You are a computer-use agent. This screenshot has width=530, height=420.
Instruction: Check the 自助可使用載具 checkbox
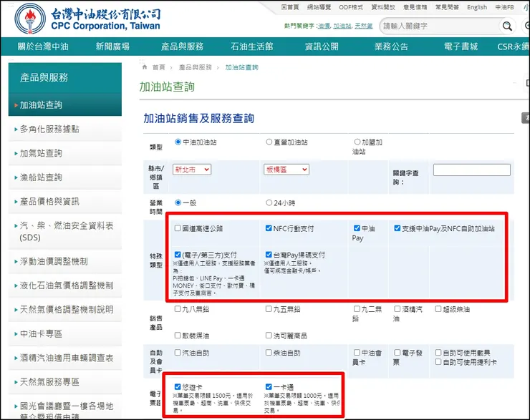(x=438, y=353)
